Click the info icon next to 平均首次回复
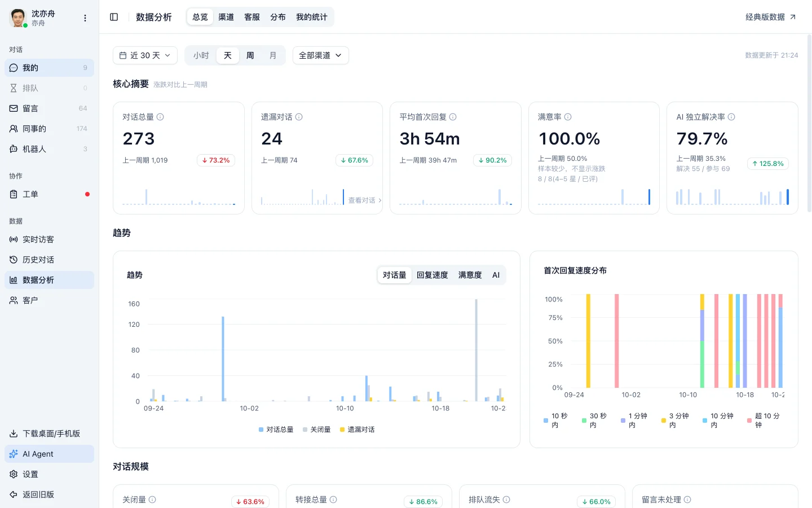 click(453, 117)
